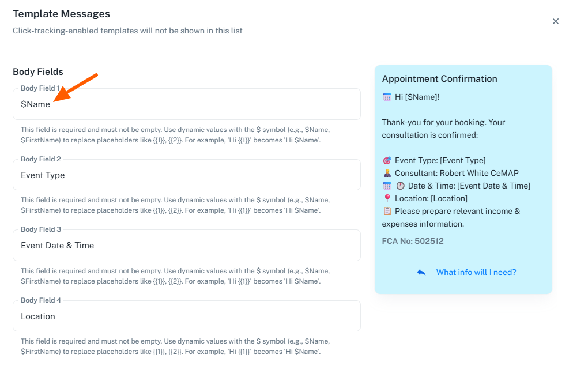Screen dimensions: 573x392
Task: Click the Body Fields section heading
Action: coord(38,72)
